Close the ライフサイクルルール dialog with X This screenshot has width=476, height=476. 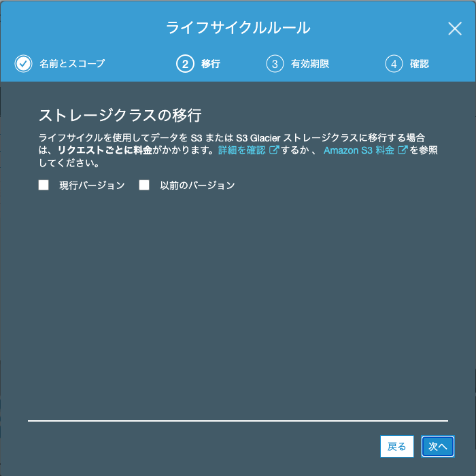(454, 29)
